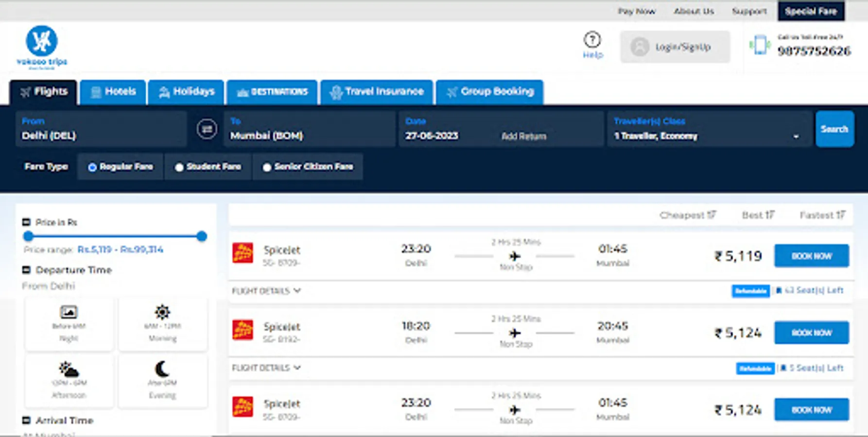Select the Senior Citizen Fare radio button
Screen dimensions: 868x437
267,167
